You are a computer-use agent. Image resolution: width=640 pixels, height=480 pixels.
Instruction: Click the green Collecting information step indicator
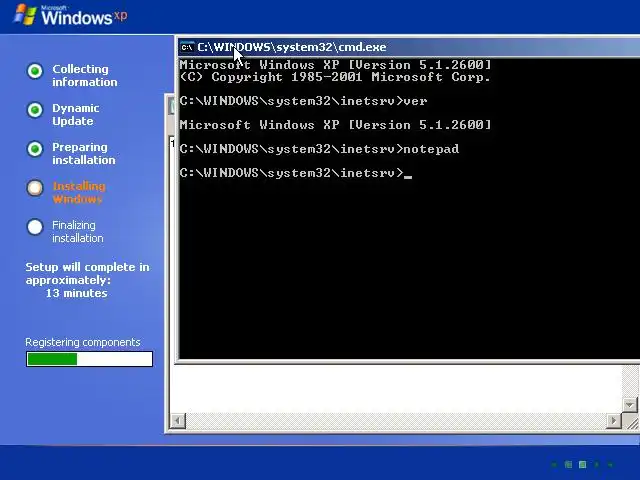pyautogui.click(x=35, y=71)
